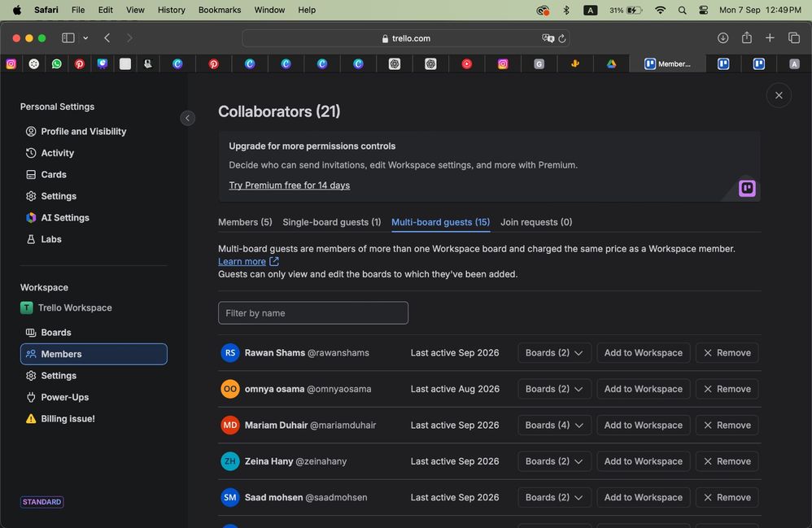Image resolution: width=812 pixels, height=528 pixels.
Task: Click Try Premium free for 14 days
Action: coord(289,185)
